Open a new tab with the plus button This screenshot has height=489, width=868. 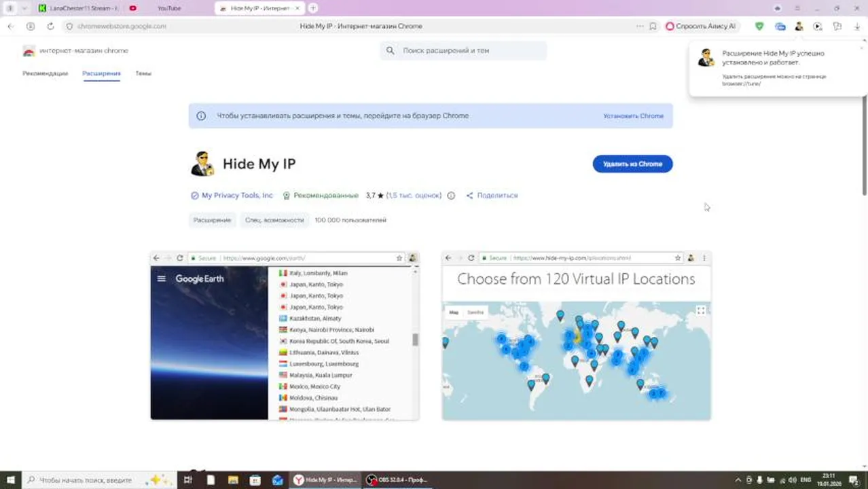[x=313, y=8]
